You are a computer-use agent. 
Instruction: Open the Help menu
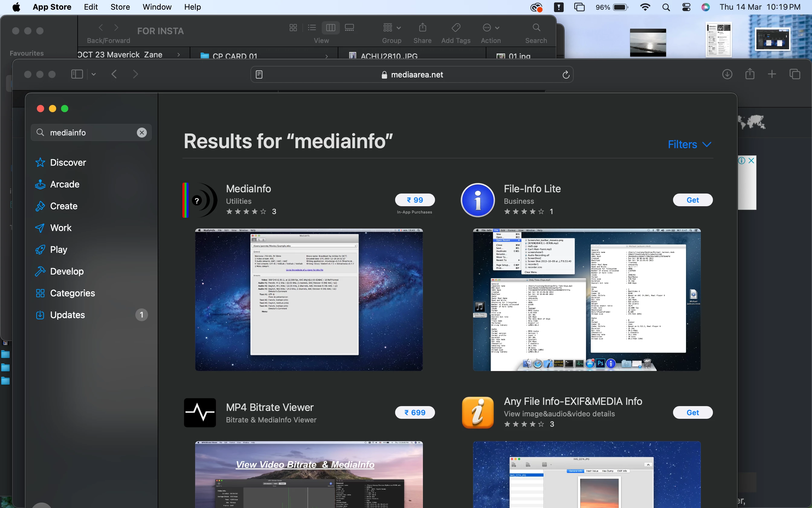click(x=192, y=7)
